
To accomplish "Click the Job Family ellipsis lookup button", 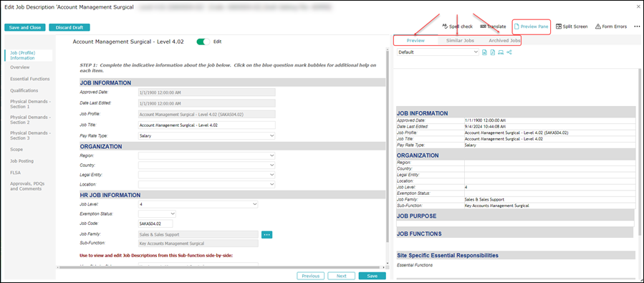I will click(267, 234).
